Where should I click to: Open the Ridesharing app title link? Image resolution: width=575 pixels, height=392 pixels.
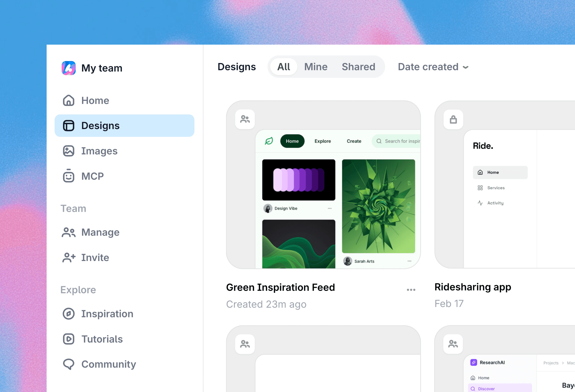pyautogui.click(x=473, y=287)
